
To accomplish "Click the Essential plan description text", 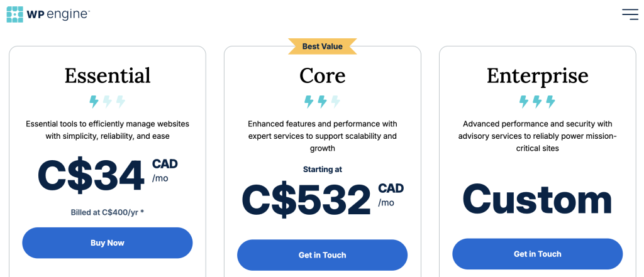I will (107, 129).
